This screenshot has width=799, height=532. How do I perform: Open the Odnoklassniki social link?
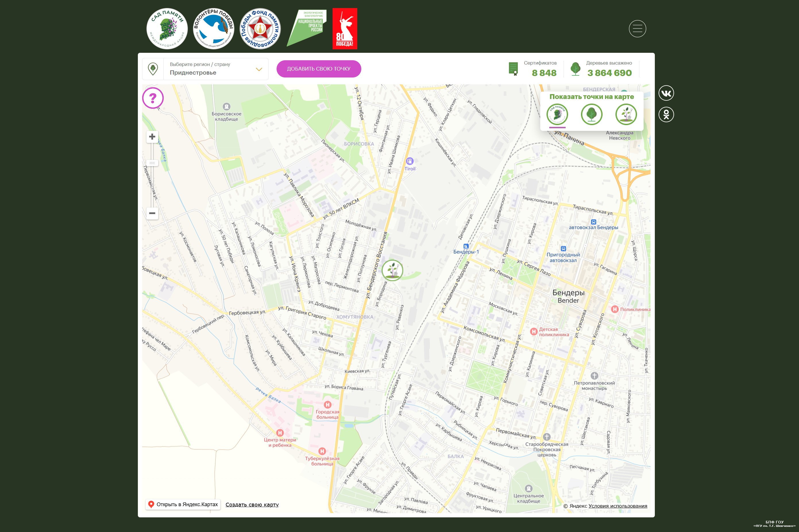coord(666,115)
